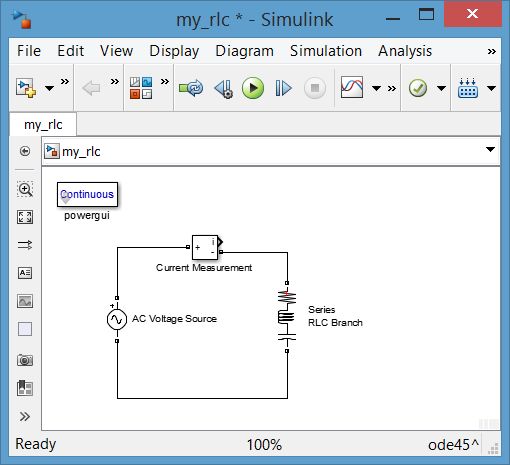Viewport: 510px width, 465px height.
Task: Expand the palette with bottom chevron
Action: point(25,417)
